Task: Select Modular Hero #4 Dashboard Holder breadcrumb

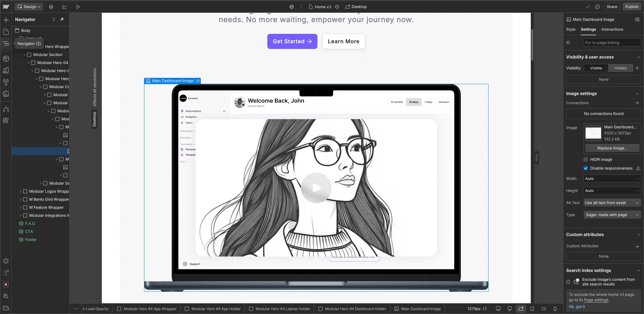Action: (352, 309)
